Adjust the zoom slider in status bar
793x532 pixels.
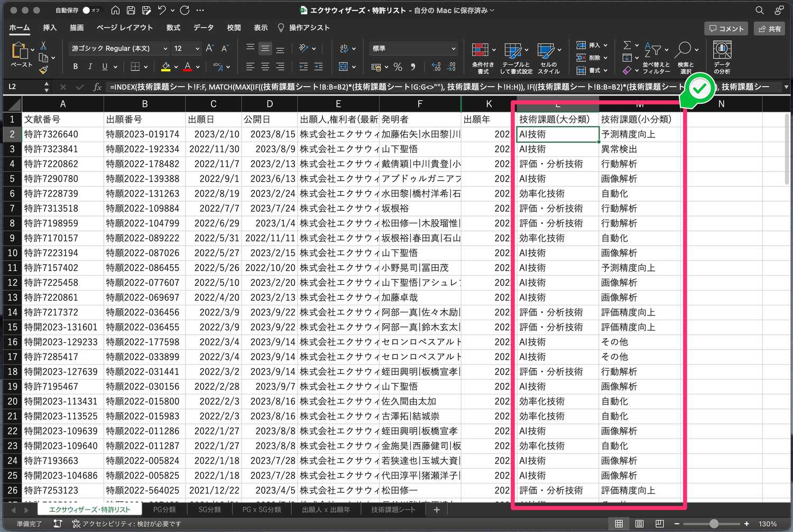(x=714, y=524)
